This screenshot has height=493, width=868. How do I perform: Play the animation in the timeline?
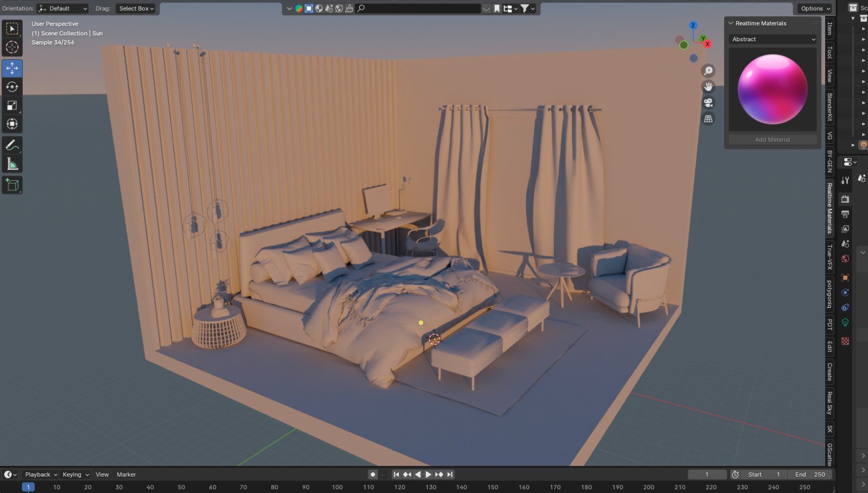click(x=428, y=475)
